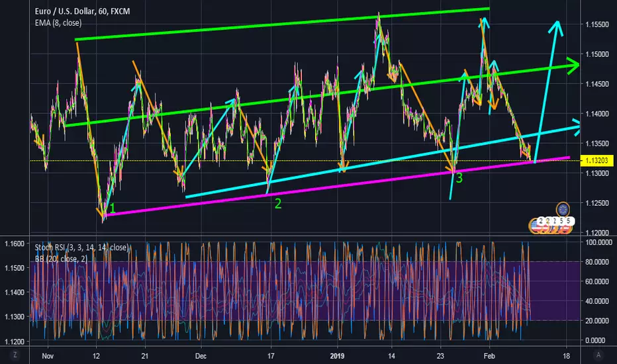The height and width of the screenshot is (364, 617).
Task: Select the green wave label 1
Action: [113, 208]
